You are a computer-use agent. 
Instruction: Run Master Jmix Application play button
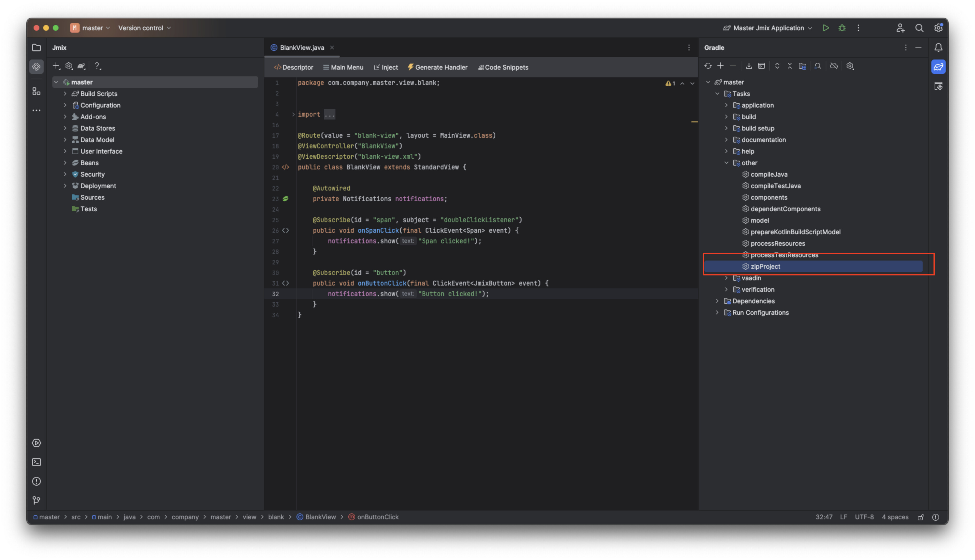pos(826,28)
